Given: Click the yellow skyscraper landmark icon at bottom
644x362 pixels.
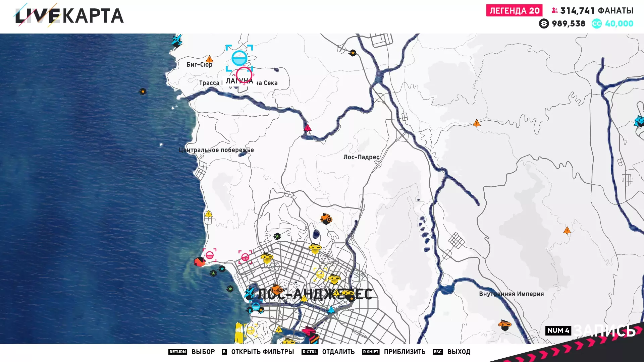Looking at the screenshot, I should tap(238, 333).
